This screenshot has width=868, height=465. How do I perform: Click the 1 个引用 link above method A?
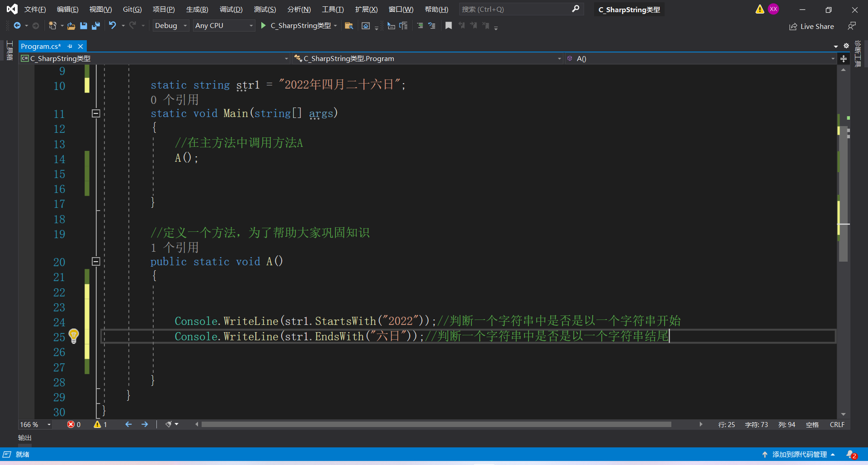[x=175, y=248]
